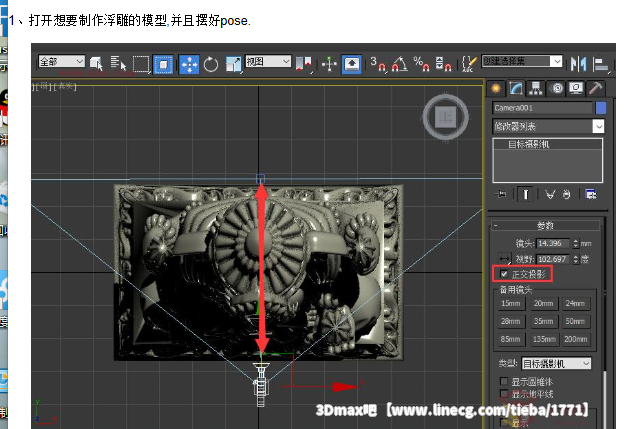Image resolution: width=628 pixels, height=429 pixels.
Task: Click the Pin Stack icon
Action: (501, 194)
